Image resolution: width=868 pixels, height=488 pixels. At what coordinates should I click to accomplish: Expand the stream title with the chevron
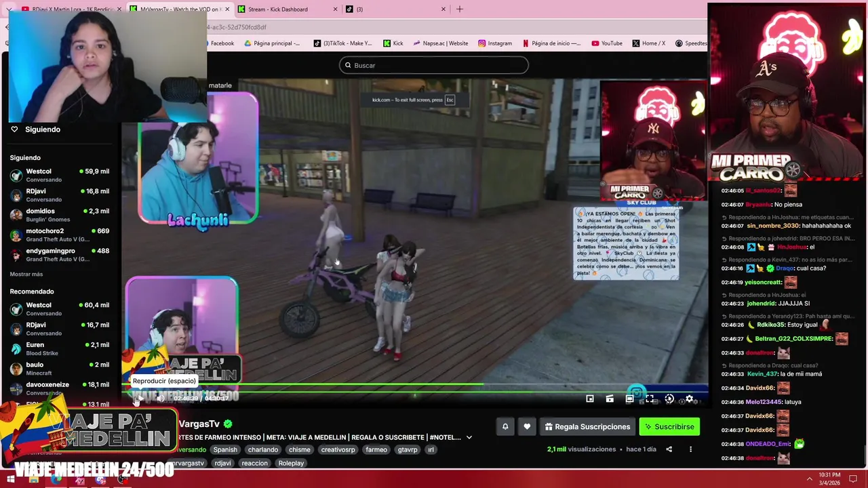pyautogui.click(x=469, y=438)
